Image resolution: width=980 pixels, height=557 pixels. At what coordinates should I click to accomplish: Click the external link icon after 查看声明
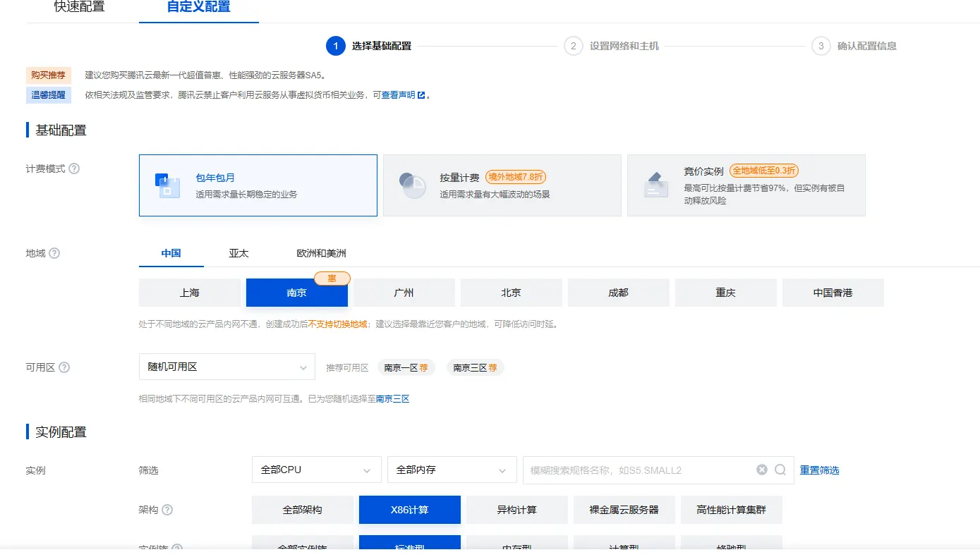(421, 95)
